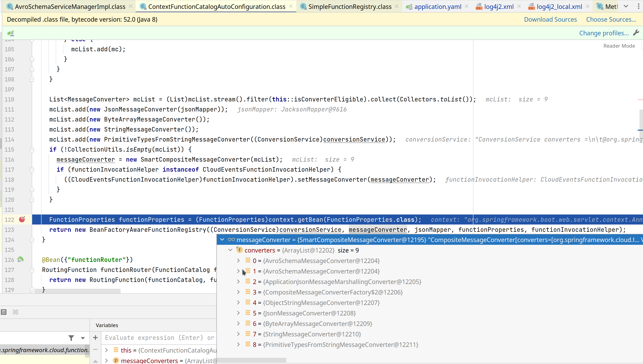This screenshot has height=364, width=643.
Task: Open the application.yaml tab
Action: pyautogui.click(x=438, y=7)
